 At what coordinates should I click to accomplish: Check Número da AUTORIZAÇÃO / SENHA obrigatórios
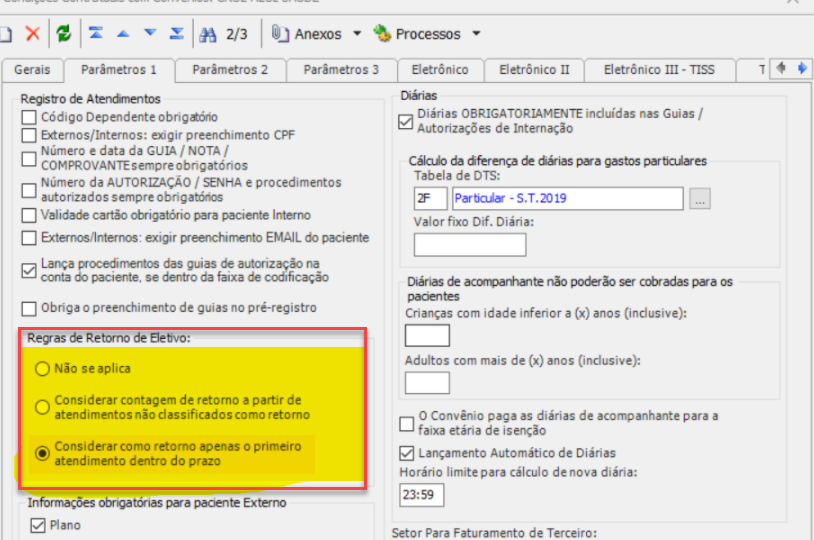[x=29, y=190]
